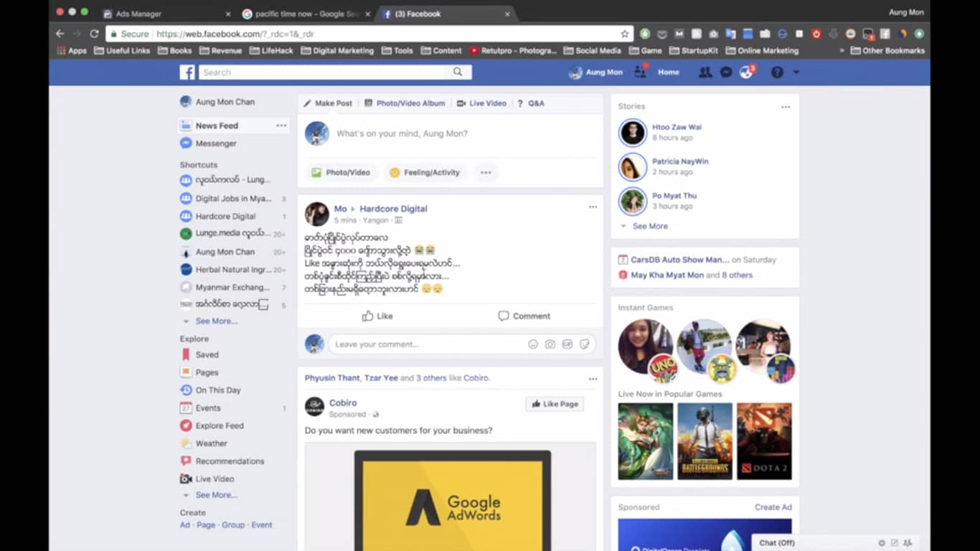Viewport: 980px width, 551px height.
Task: Open Cobiro ad options ellipsis
Action: pos(593,379)
